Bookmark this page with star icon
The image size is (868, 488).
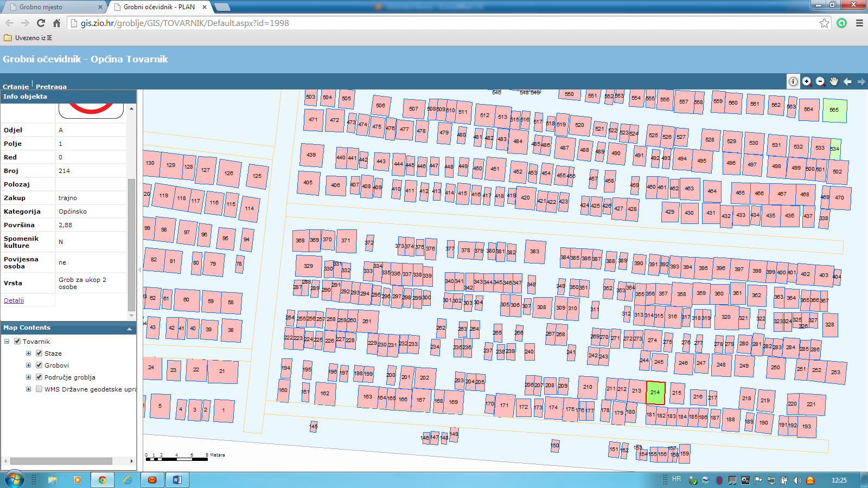[x=825, y=23]
